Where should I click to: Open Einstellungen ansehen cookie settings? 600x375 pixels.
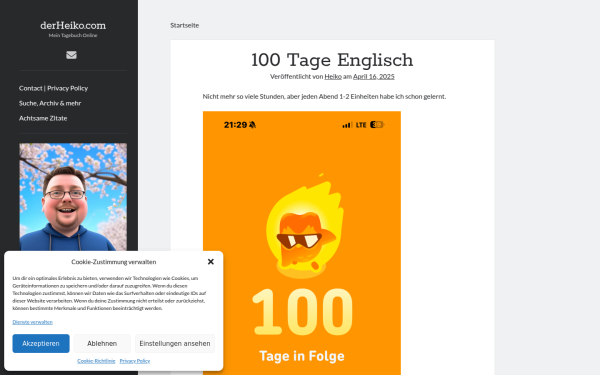coord(174,343)
